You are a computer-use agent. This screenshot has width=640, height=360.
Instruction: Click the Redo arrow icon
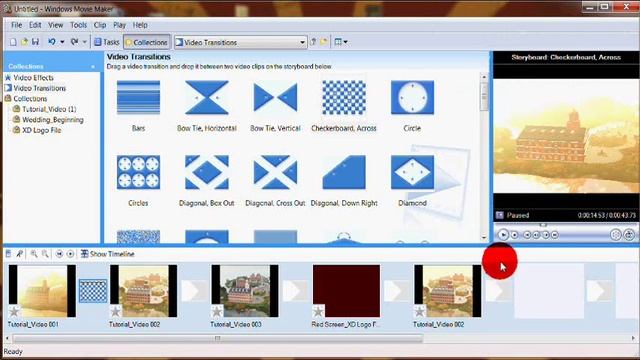pyautogui.click(x=74, y=42)
